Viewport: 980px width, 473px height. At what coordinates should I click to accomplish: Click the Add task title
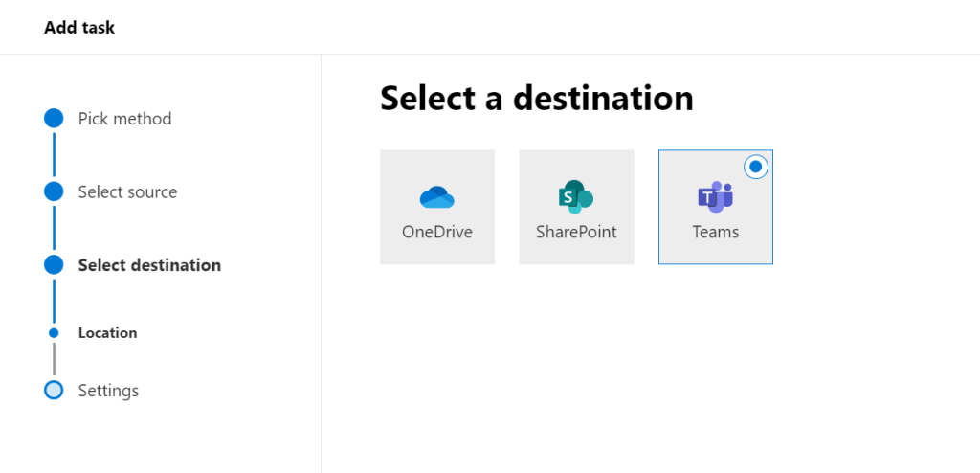(79, 28)
